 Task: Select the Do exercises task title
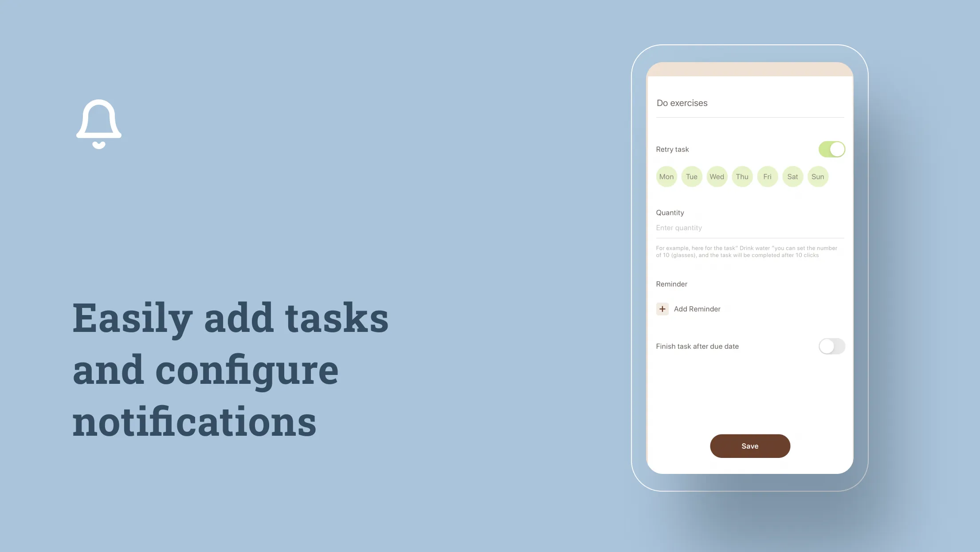(682, 103)
